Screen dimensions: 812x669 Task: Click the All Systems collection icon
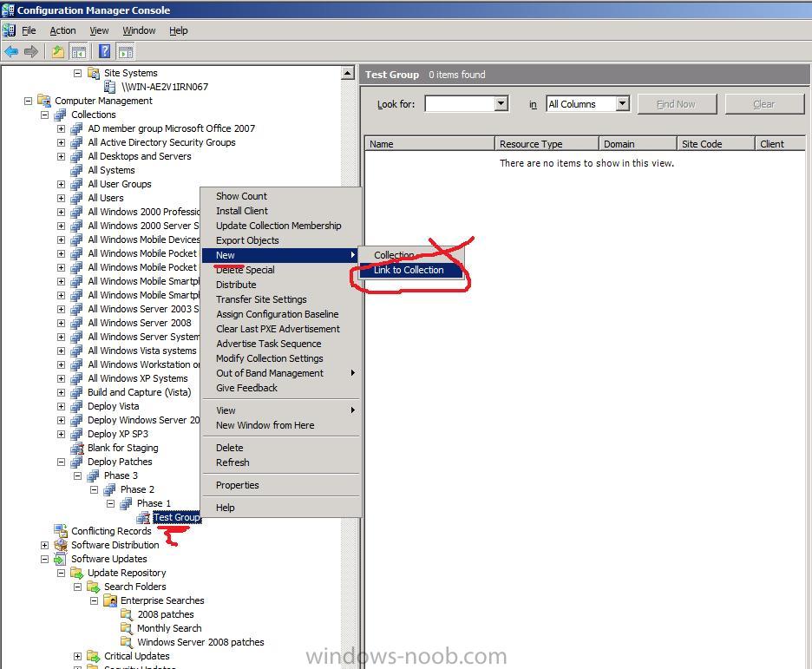pos(76,170)
